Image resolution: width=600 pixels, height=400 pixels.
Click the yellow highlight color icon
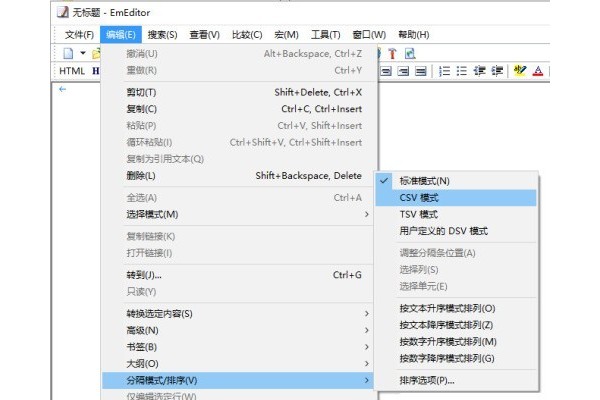tap(520, 71)
